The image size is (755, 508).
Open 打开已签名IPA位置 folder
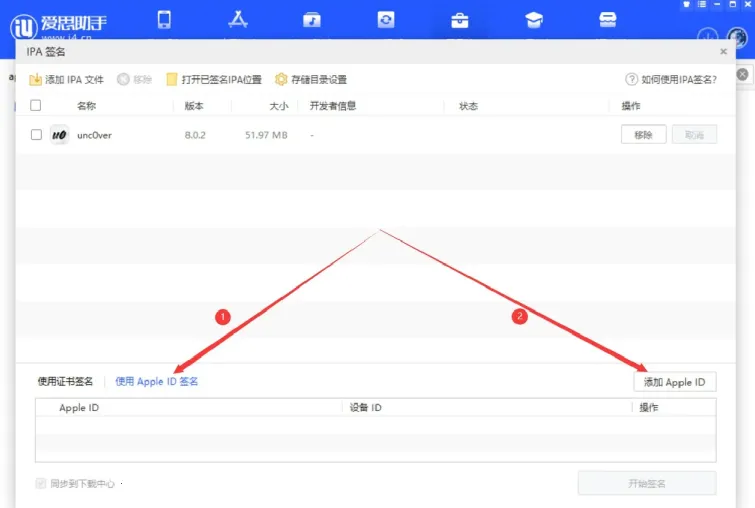[x=214, y=79]
